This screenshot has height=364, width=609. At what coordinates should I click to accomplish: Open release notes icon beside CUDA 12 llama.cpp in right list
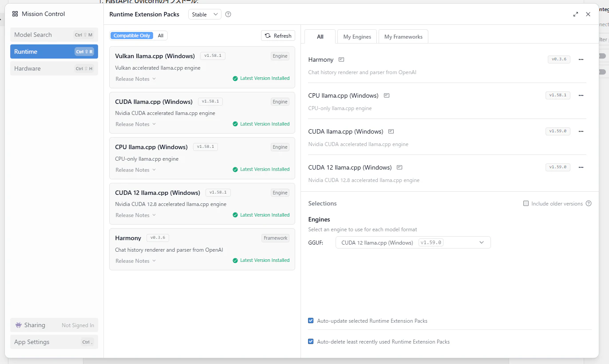point(399,167)
